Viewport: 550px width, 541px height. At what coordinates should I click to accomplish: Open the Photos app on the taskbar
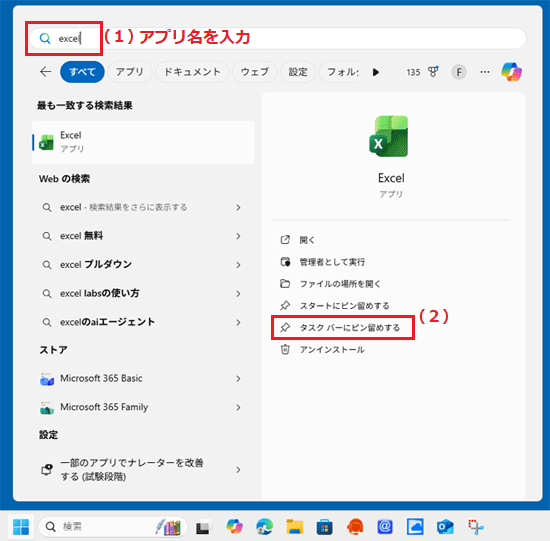coord(415,527)
